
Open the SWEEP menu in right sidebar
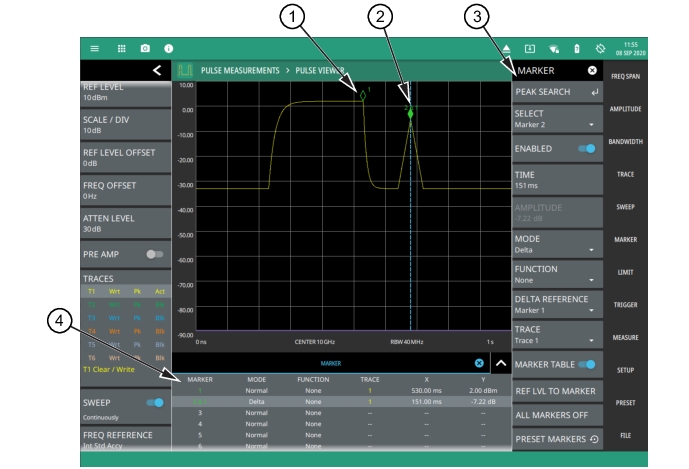pyautogui.click(x=625, y=207)
